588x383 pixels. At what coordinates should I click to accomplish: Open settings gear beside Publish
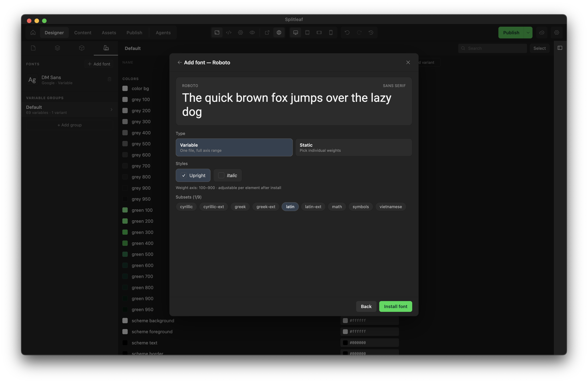pos(556,33)
